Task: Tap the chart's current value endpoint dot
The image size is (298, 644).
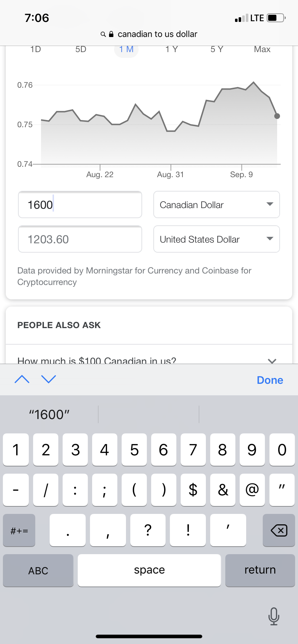Action: pos(277,116)
